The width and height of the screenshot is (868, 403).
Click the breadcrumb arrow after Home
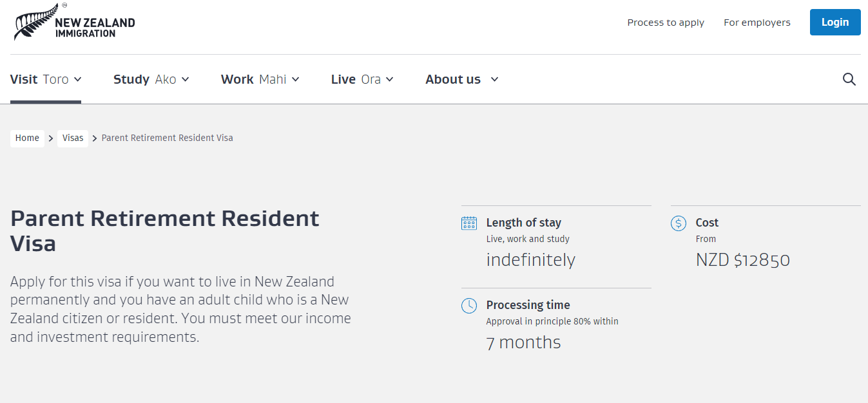(x=51, y=138)
